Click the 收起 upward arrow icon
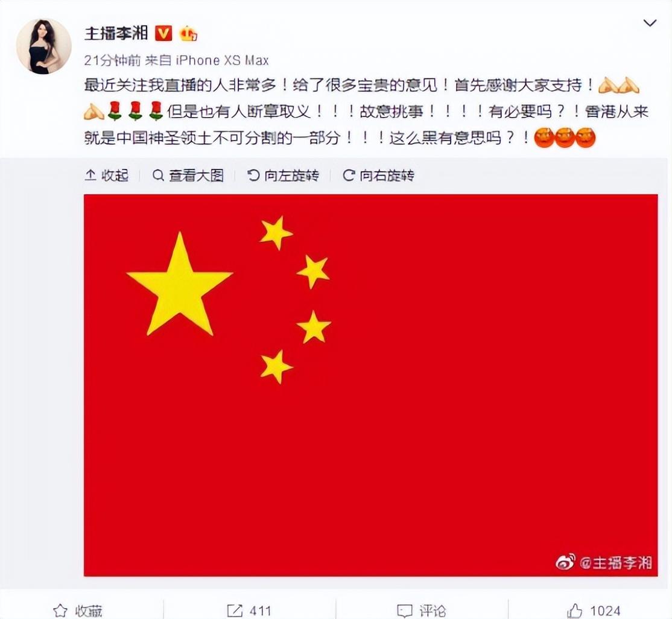Screen dimensions: 672x619 [x=90, y=176]
